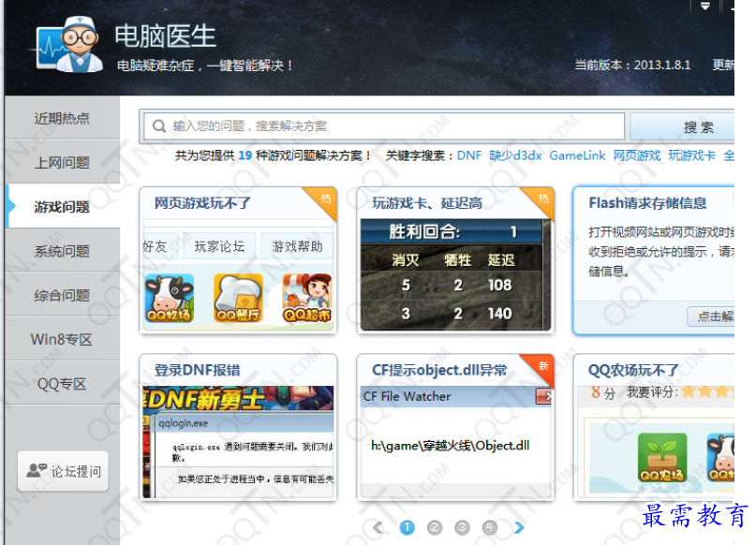Click the 胜利回合 scoreboard thumbnail
This screenshot has width=756, height=545.
click(x=455, y=274)
